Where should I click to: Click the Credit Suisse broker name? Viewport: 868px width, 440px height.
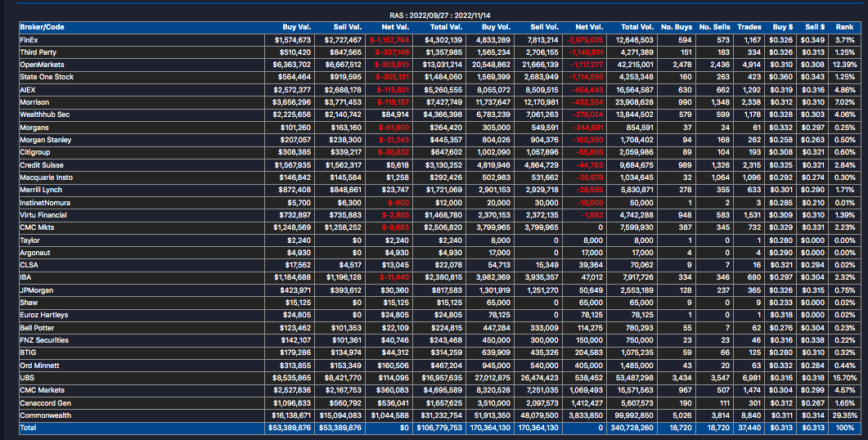tap(42, 165)
